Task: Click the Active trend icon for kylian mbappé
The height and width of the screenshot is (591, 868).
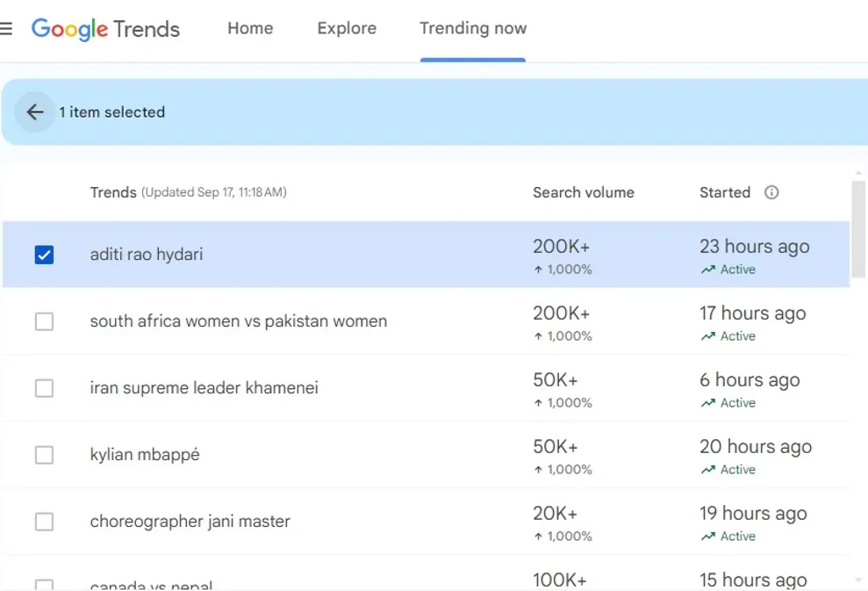Action: pyautogui.click(x=707, y=471)
